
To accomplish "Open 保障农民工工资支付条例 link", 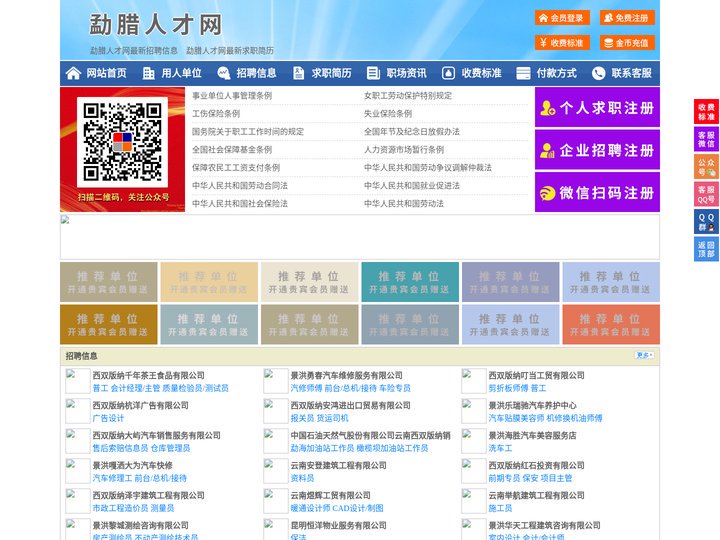I will point(236,168).
